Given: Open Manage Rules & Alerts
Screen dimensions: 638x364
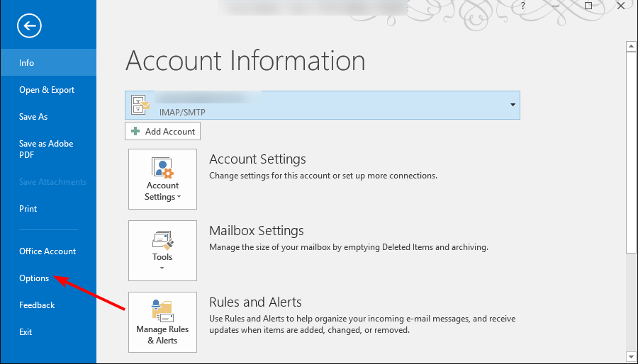Looking at the screenshot, I should point(163,322).
